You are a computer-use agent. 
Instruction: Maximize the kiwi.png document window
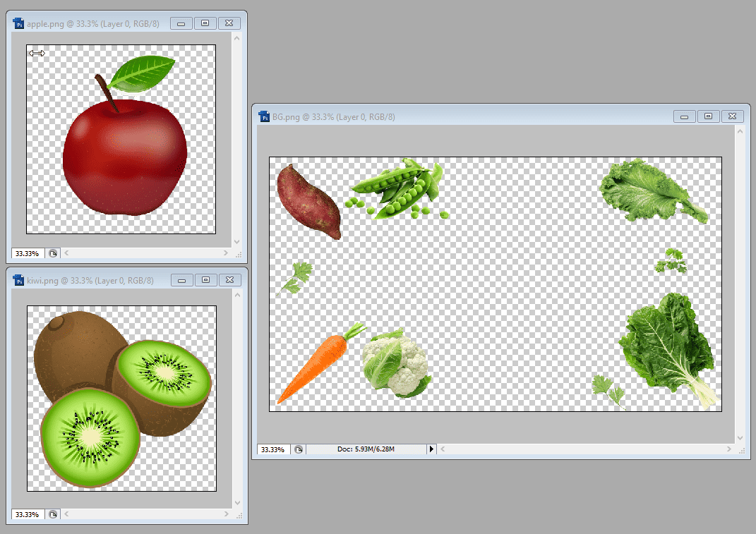point(205,280)
